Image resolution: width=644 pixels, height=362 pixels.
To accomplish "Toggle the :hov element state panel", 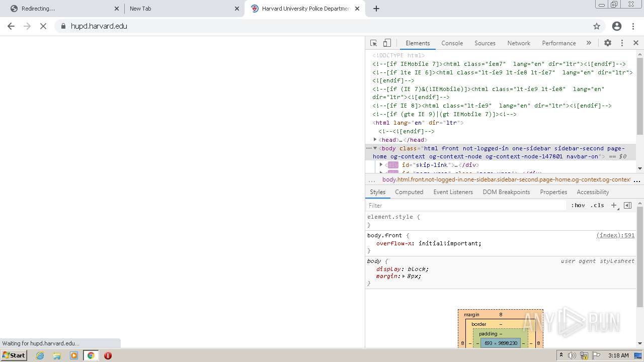I will tap(578, 206).
